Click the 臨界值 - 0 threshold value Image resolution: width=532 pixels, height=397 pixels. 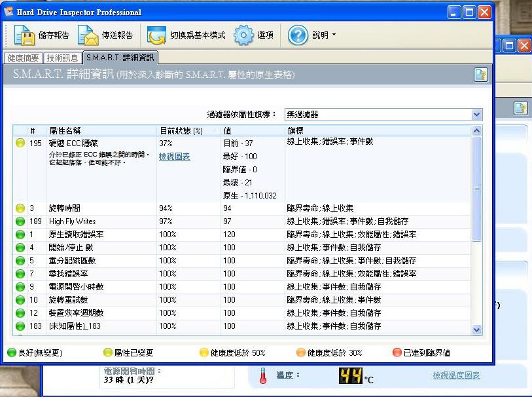pyautogui.click(x=240, y=170)
